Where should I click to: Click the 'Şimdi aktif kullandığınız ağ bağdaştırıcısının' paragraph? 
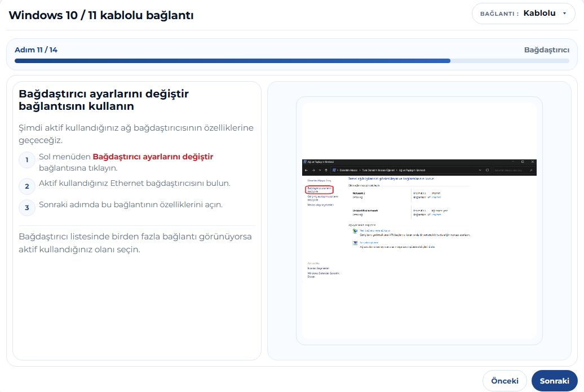(x=136, y=134)
